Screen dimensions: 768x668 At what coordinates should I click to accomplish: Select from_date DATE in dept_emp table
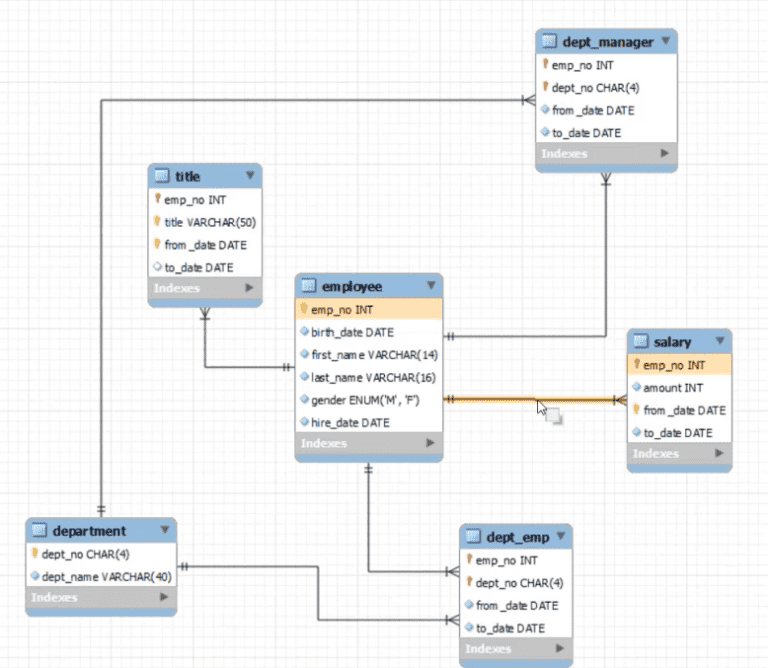coord(516,606)
